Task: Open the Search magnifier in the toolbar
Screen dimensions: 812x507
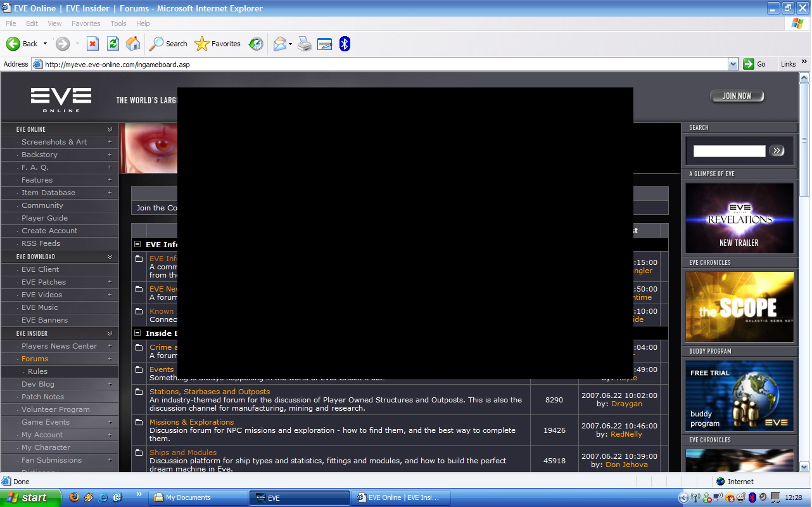Action: 168,44
